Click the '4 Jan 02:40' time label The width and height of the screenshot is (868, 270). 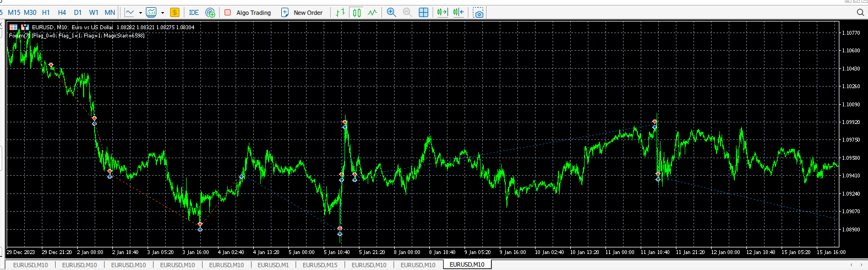point(231,252)
